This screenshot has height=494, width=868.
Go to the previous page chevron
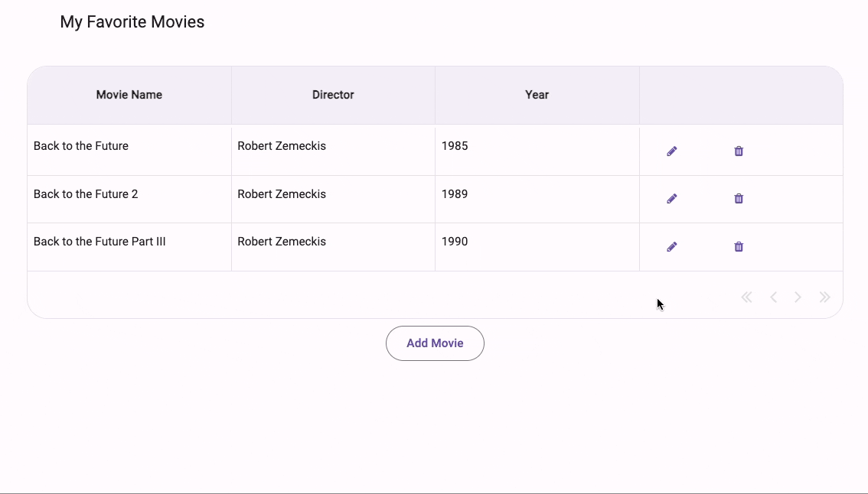[773, 297]
